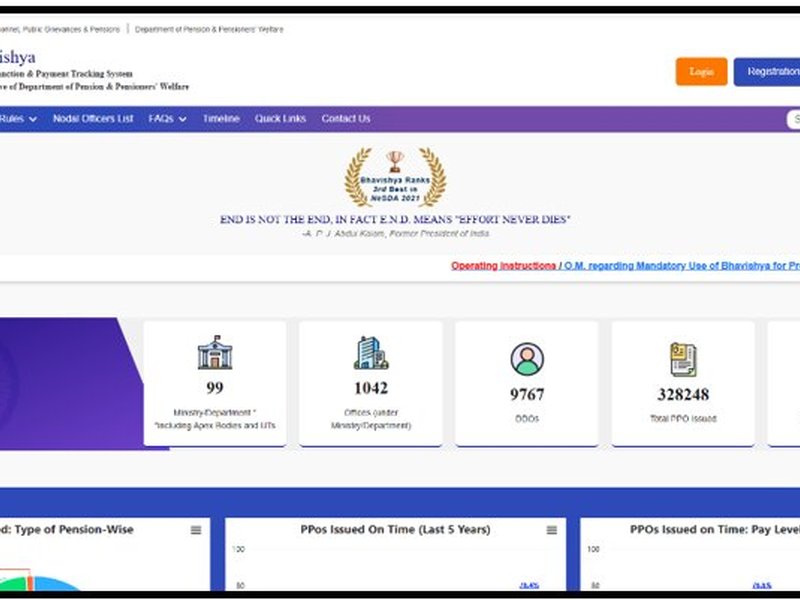Click the Department of Pension & Pensioners' Welfare header link
Viewport: 800px width, 600px height.
click(209, 30)
